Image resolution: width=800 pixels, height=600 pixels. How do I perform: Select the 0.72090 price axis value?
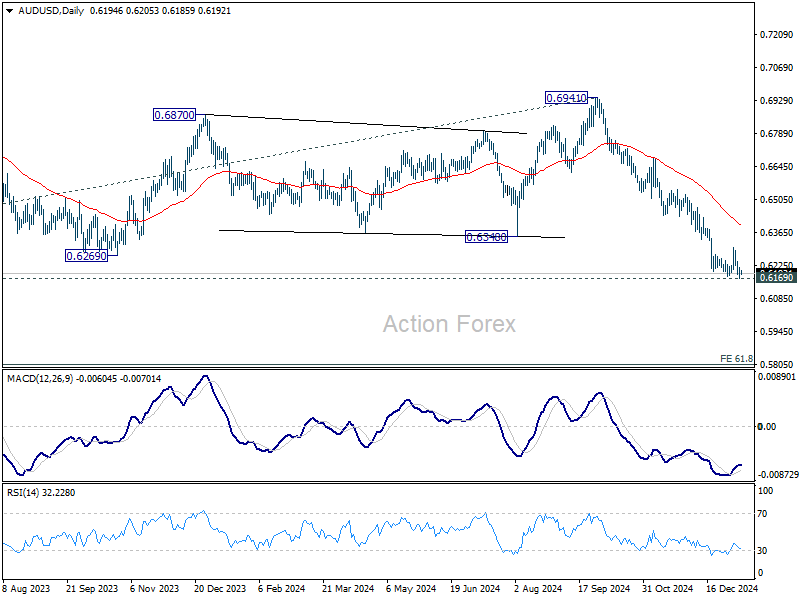pos(777,34)
